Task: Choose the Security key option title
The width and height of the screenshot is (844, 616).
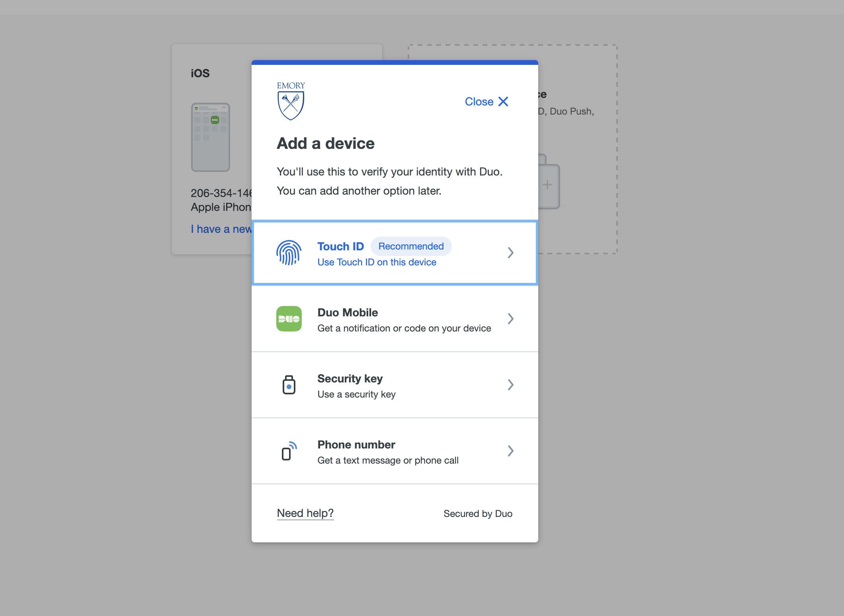Action: (x=350, y=378)
